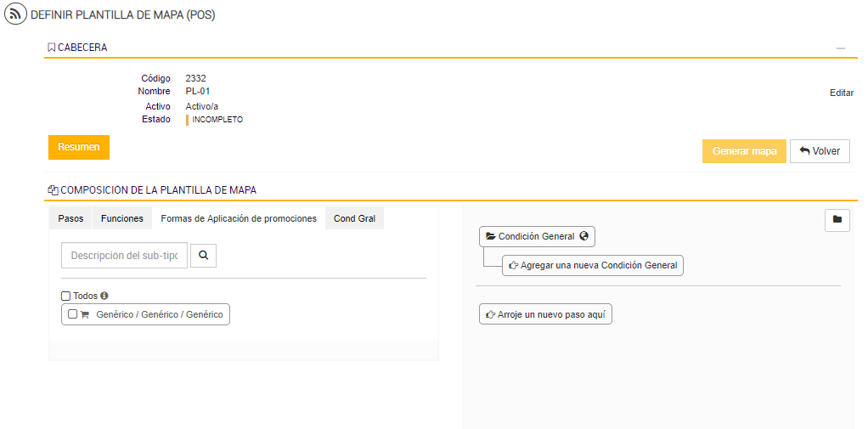Select the Cond Gral tab

pyautogui.click(x=354, y=218)
